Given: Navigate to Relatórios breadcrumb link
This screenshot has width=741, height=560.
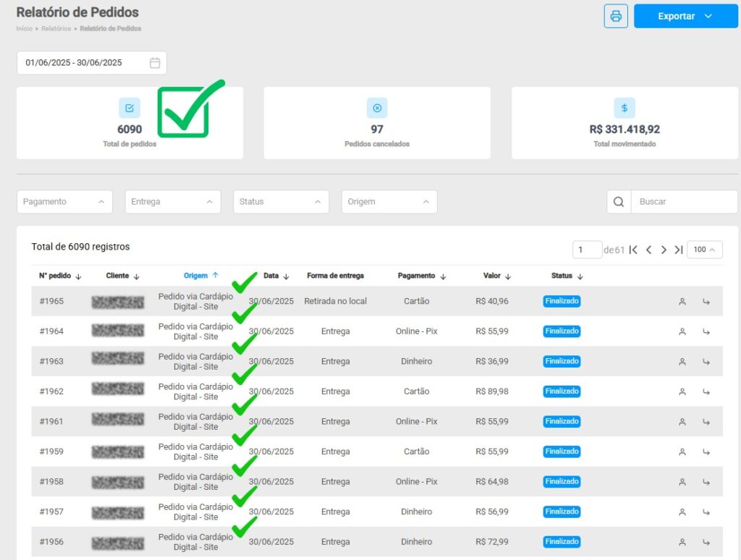Looking at the screenshot, I should 56,29.
